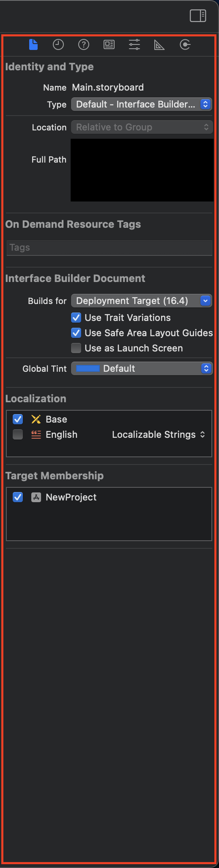
Task: Open the Connections inspector tab
Action: (185, 44)
